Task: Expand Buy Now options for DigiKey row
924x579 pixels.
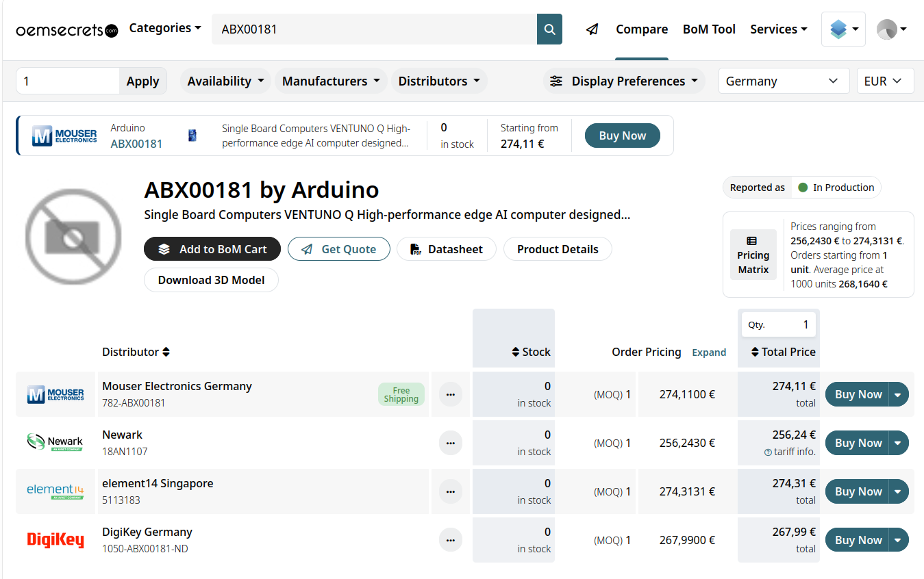Action: pos(899,540)
